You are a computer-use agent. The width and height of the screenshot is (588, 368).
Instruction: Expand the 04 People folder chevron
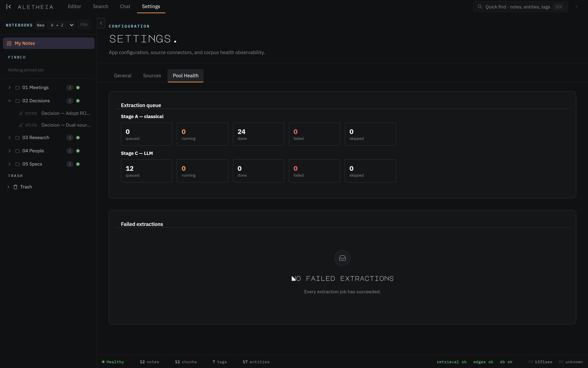click(x=10, y=151)
